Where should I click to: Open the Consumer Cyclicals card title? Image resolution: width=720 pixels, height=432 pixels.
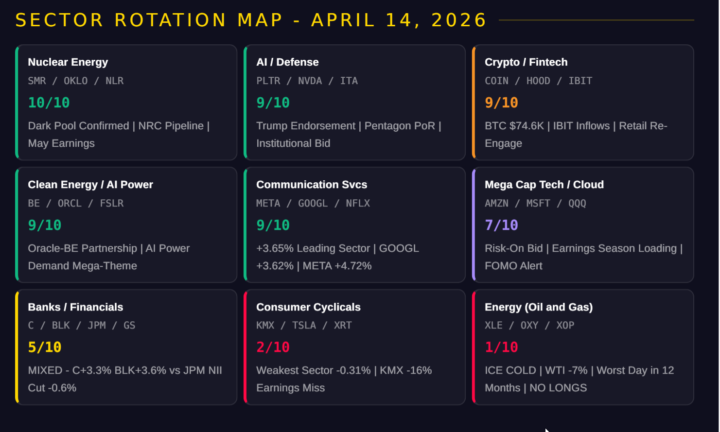pos(308,307)
